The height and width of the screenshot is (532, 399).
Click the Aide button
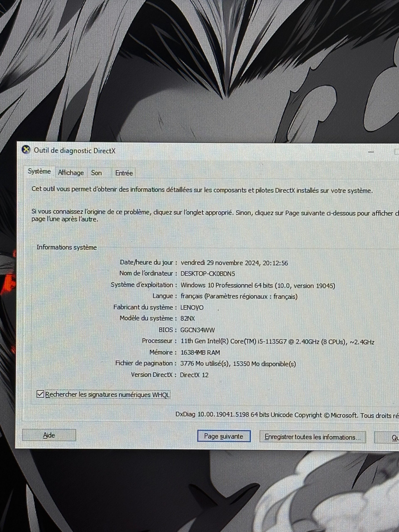pyautogui.click(x=49, y=435)
